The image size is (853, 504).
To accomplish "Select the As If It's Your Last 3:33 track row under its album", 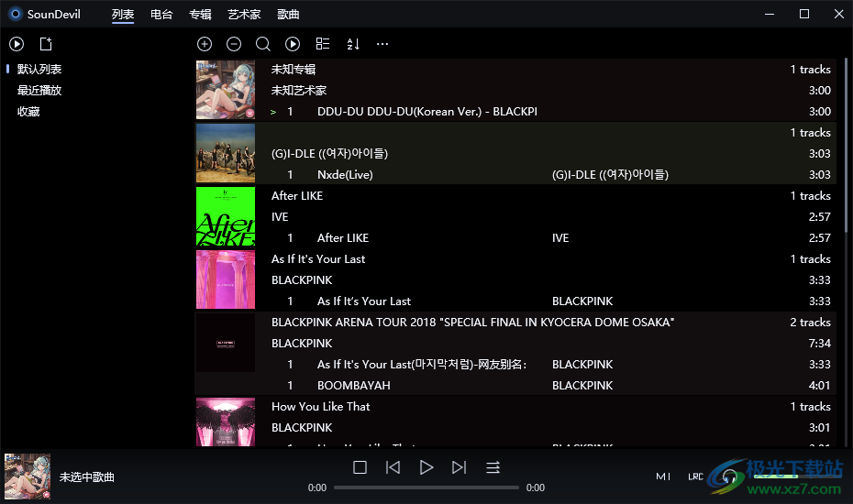I will 515,301.
